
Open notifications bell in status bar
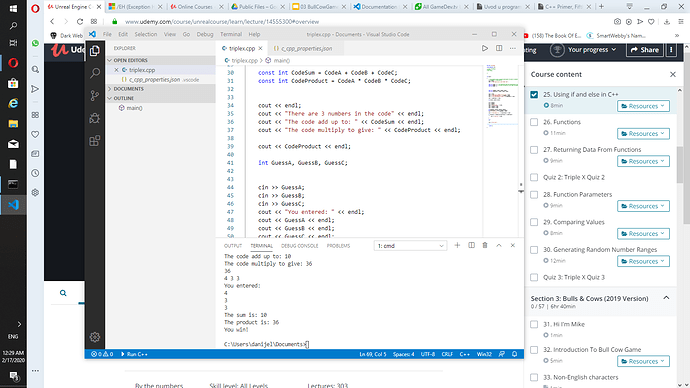point(514,354)
